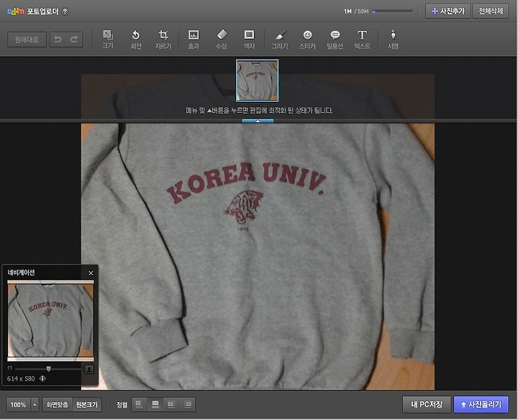Open the help question mark icon
The width and height of the screenshot is (518, 420).
(65, 12)
